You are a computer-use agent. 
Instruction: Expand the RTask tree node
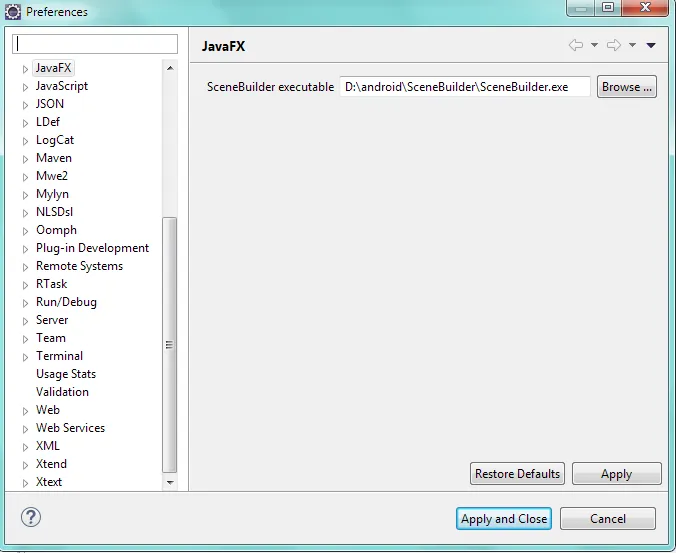(x=25, y=285)
